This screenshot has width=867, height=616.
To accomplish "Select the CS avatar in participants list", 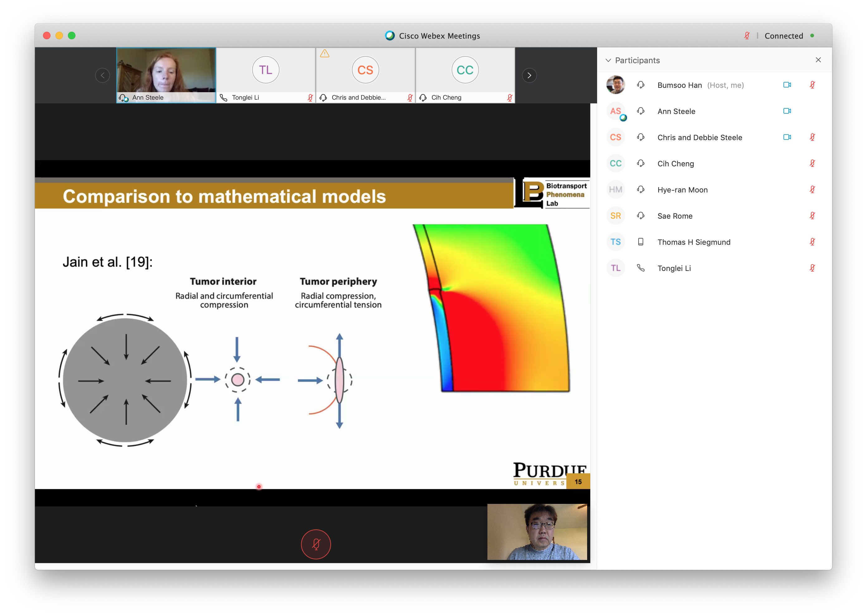I will click(x=615, y=137).
